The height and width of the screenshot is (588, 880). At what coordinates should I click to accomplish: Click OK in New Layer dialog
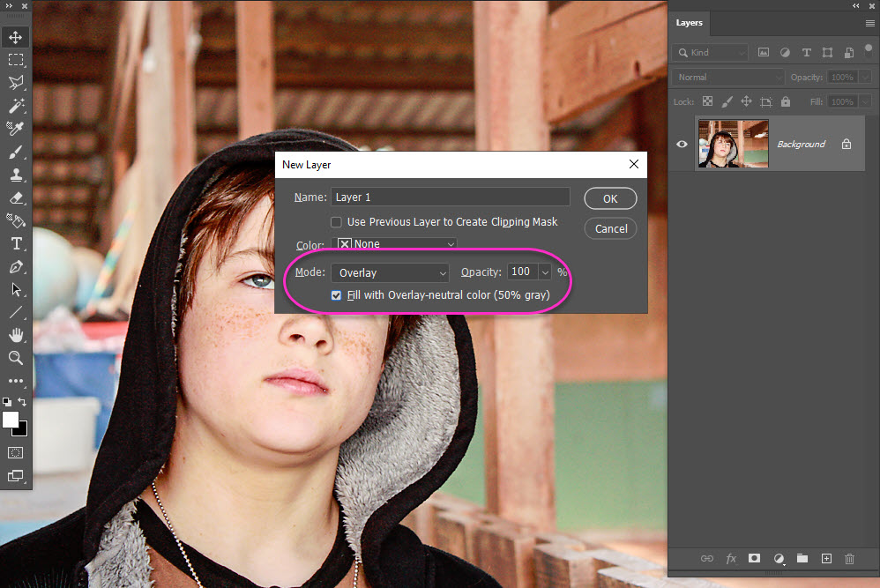[610, 198]
